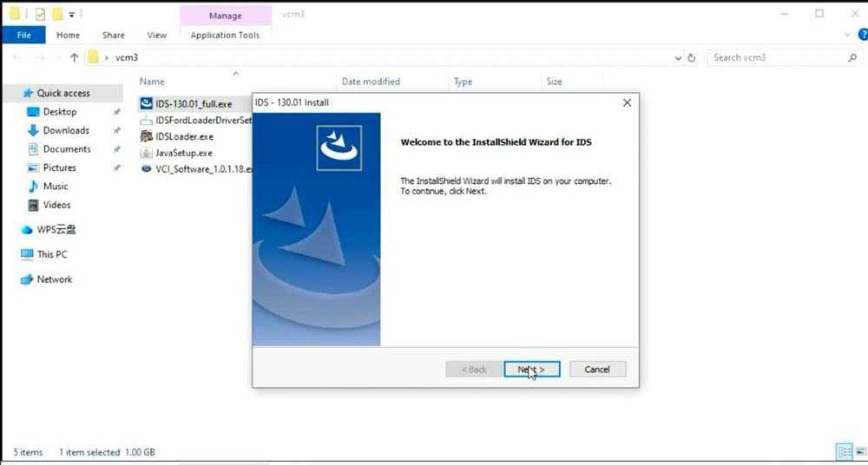Click the Search vcm3 input field
Image resolution: width=868 pixels, height=465 pixels.
(x=777, y=58)
